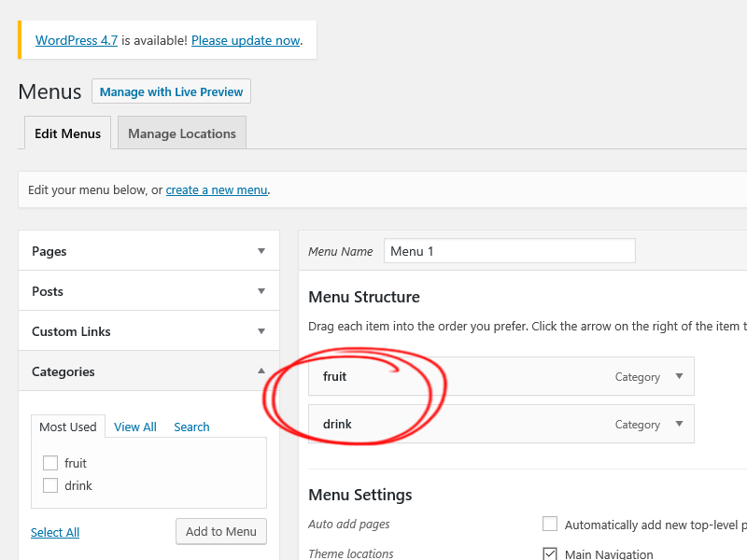
Task: Switch to the Manage Locations tab
Action: coord(182,133)
